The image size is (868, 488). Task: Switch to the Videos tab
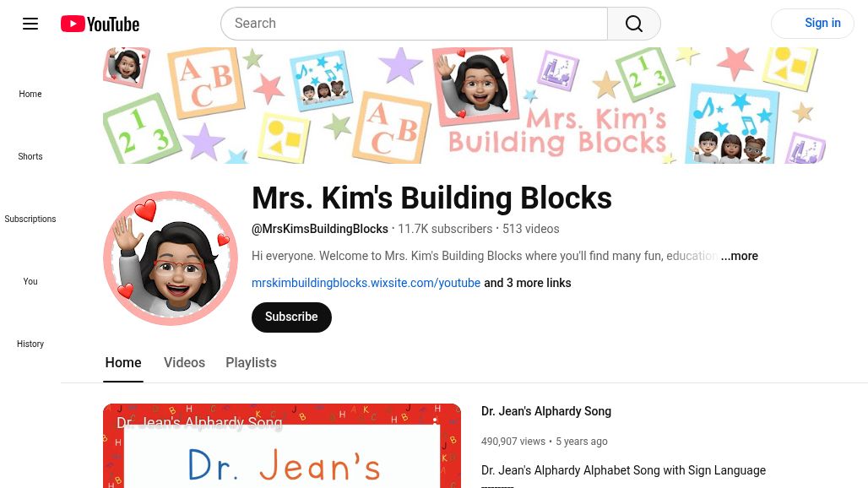[184, 362]
